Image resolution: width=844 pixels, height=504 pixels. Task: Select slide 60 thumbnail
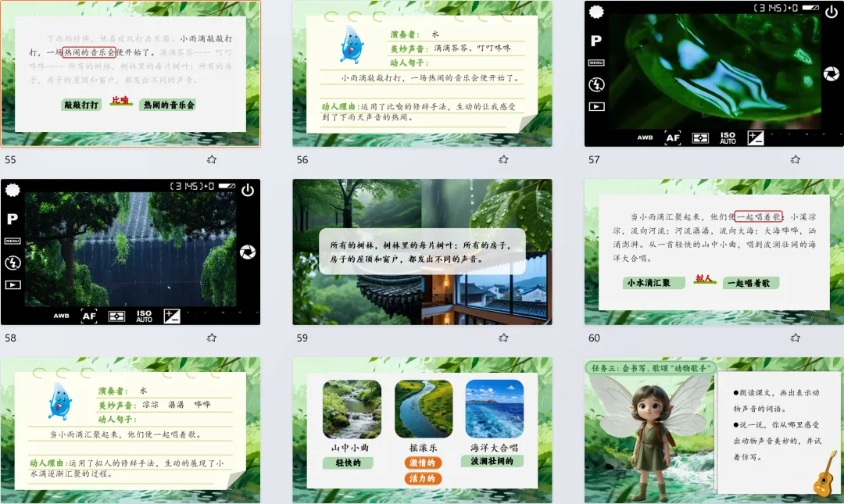point(713,252)
